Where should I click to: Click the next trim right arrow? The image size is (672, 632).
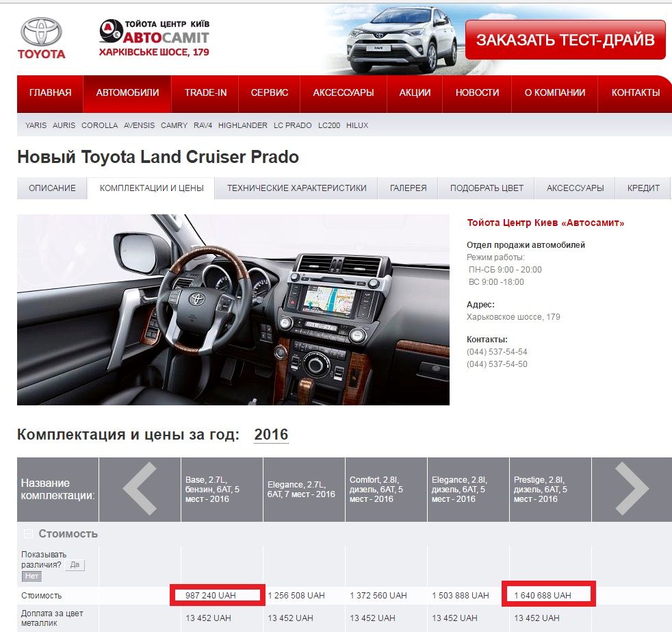pyautogui.click(x=632, y=489)
